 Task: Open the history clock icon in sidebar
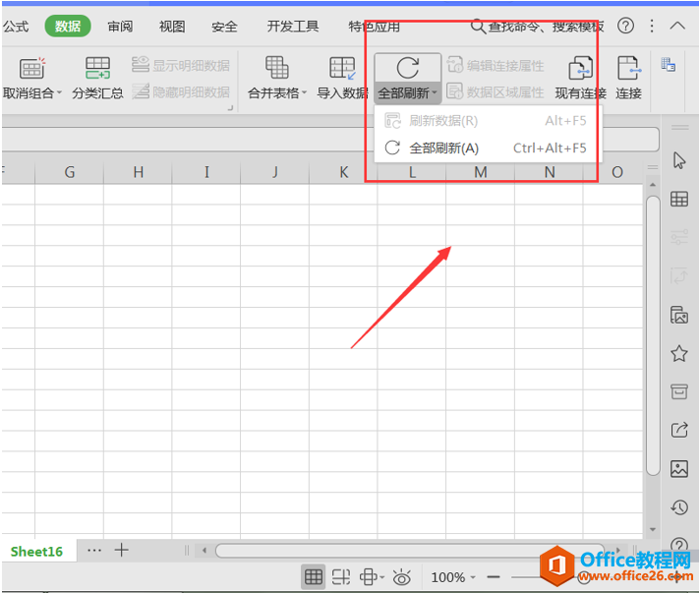[x=679, y=507]
